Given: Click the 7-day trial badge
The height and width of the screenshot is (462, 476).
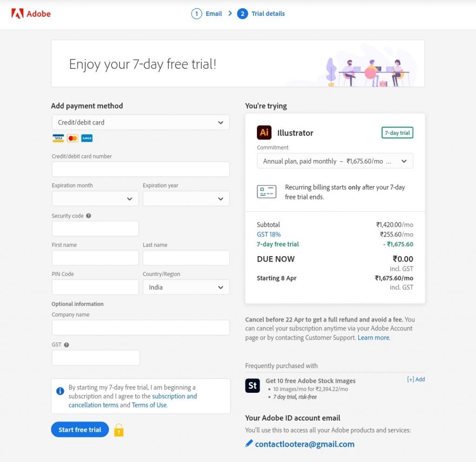Looking at the screenshot, I should [x=397, y=132].
